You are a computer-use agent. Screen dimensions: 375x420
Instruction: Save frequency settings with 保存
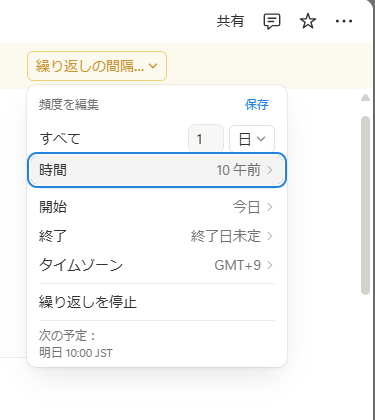(257, 105)
